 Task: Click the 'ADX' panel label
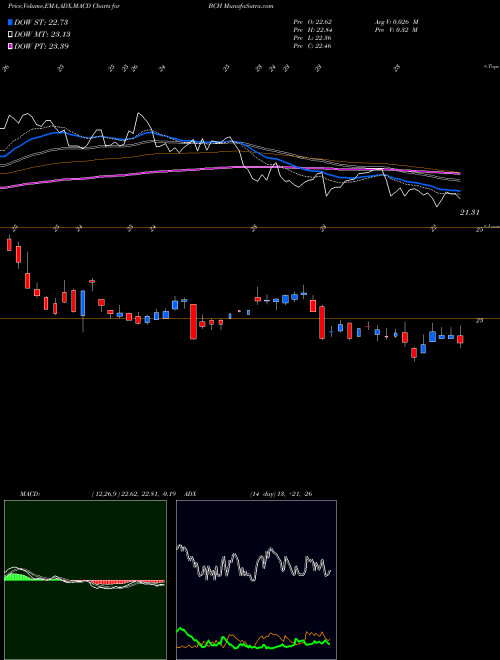point(191,494)
